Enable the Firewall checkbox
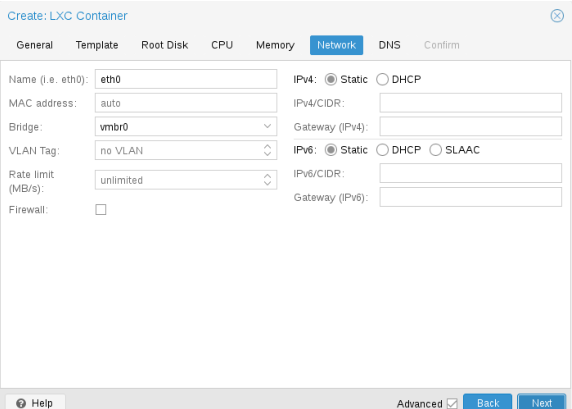Image resolution: width=572 pixels, height=409 pixels. (101, 209)
